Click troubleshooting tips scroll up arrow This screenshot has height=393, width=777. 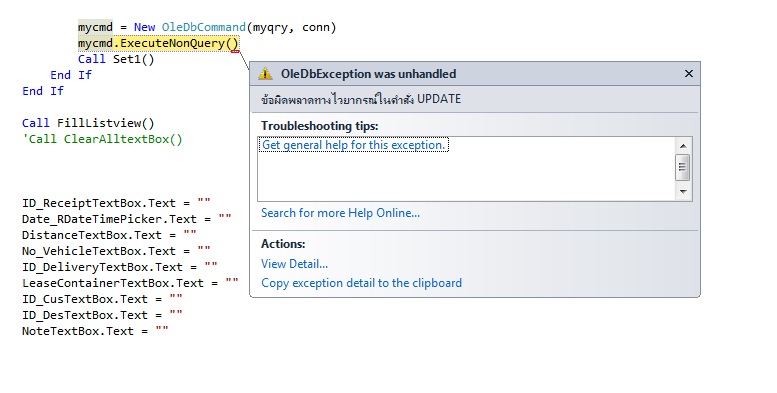[683, 145]
